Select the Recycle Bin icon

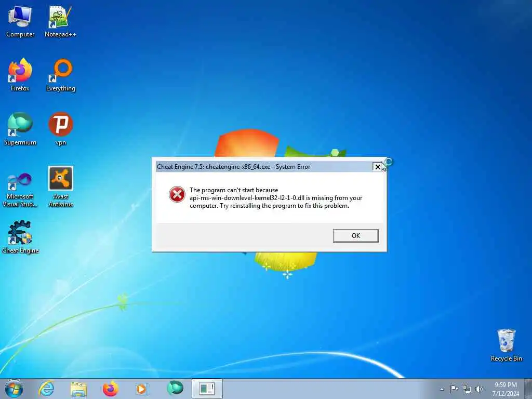click(x=506, y=345)
